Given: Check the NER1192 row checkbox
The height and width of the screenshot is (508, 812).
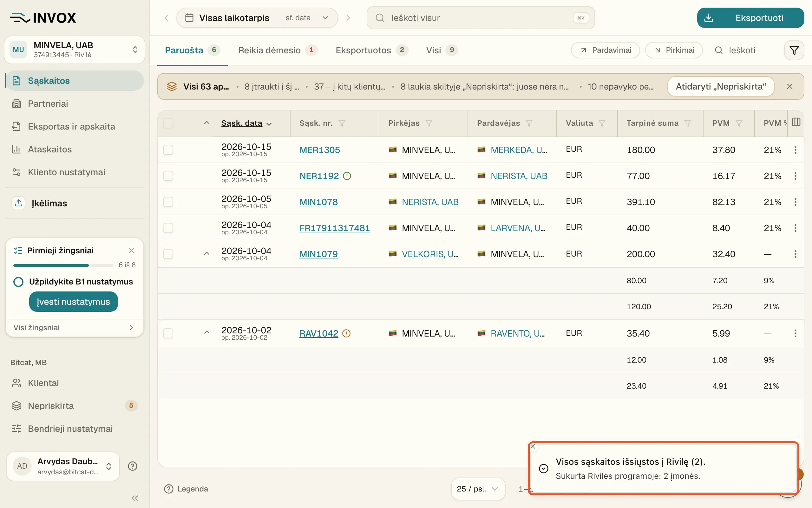Looking at the screenshot, I should tap(168, 176).
